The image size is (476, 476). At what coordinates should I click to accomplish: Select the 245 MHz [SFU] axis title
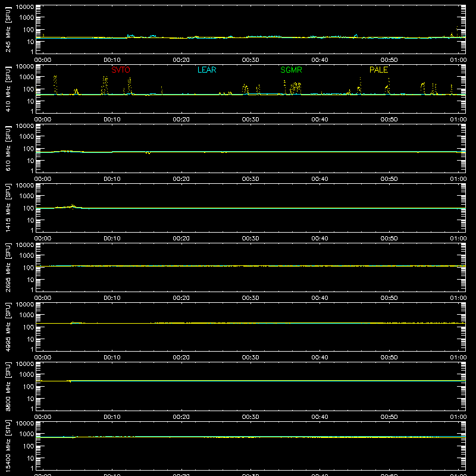8,29
